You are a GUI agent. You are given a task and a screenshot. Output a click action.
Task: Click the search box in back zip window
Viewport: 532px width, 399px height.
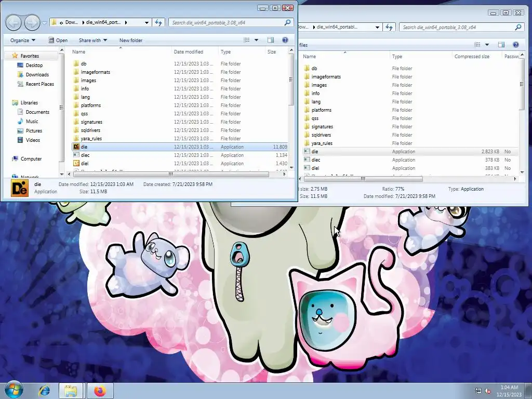[x=461, y=27]
